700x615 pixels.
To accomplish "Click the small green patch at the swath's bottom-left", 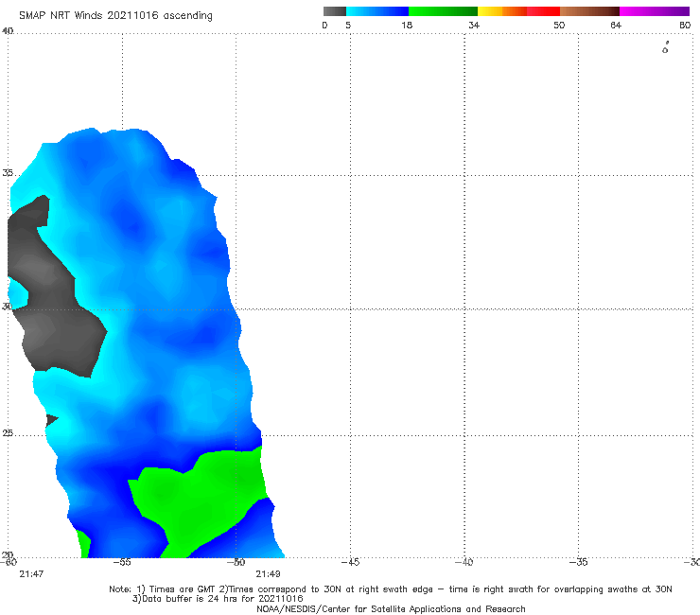I will (x=84, y=544).
